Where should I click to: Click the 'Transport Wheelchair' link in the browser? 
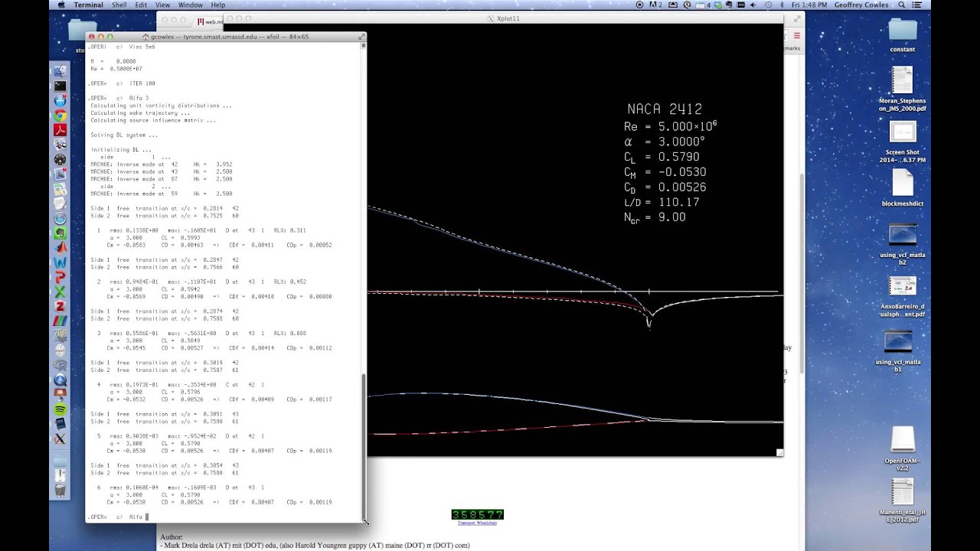(477, 523)
